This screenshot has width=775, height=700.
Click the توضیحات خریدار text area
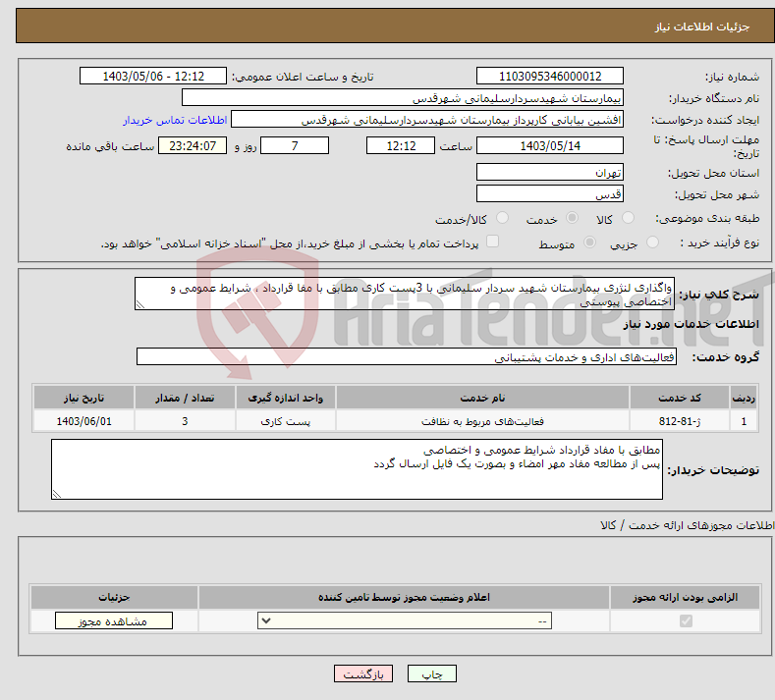[357, 469]
